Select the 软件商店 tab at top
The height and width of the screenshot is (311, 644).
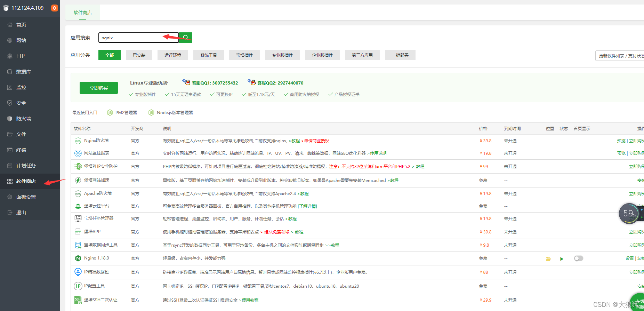point(83,13)
